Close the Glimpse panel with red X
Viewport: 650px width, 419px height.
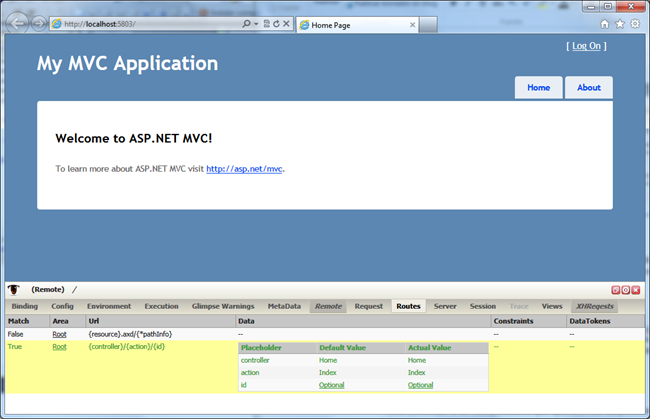click(638, 289)
